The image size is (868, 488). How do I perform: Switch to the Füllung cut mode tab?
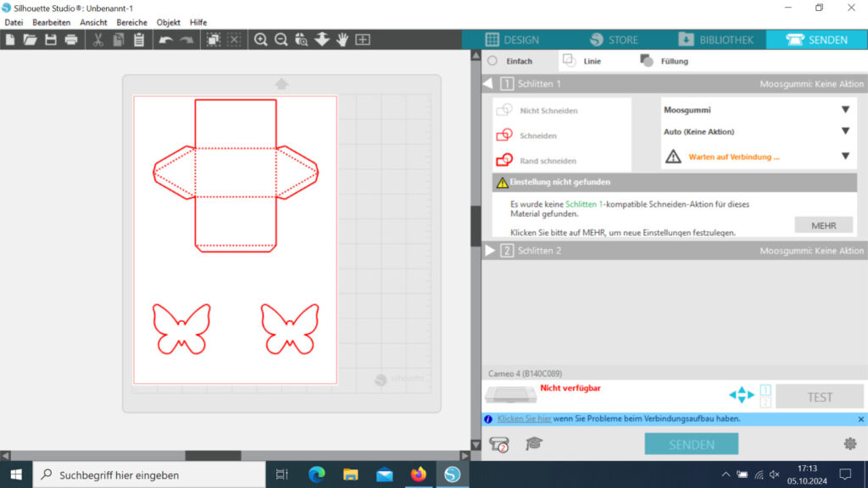[x=665, y=61]
